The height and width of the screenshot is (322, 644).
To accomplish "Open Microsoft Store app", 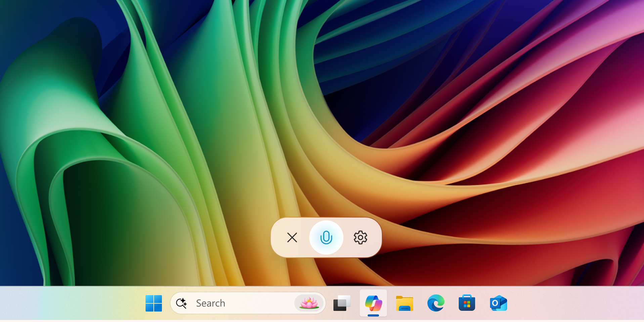I will click(x=467, y=303).
